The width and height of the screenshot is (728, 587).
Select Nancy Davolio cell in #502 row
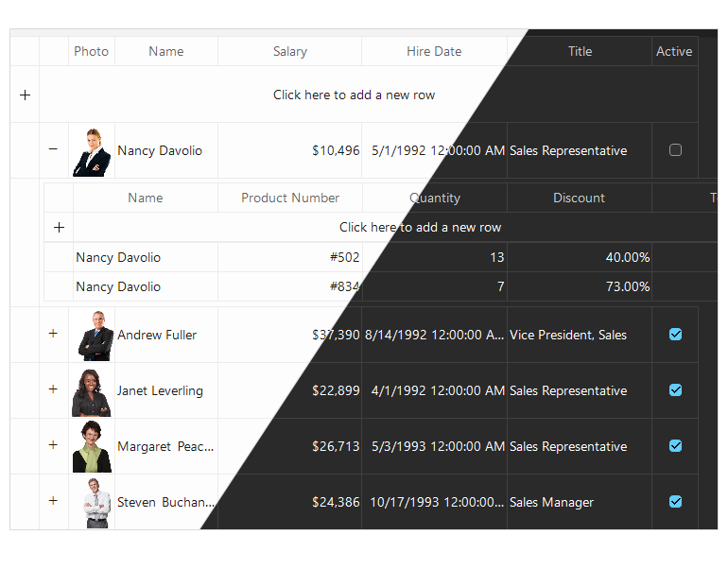pyautogui.click(x=146, y=257)
